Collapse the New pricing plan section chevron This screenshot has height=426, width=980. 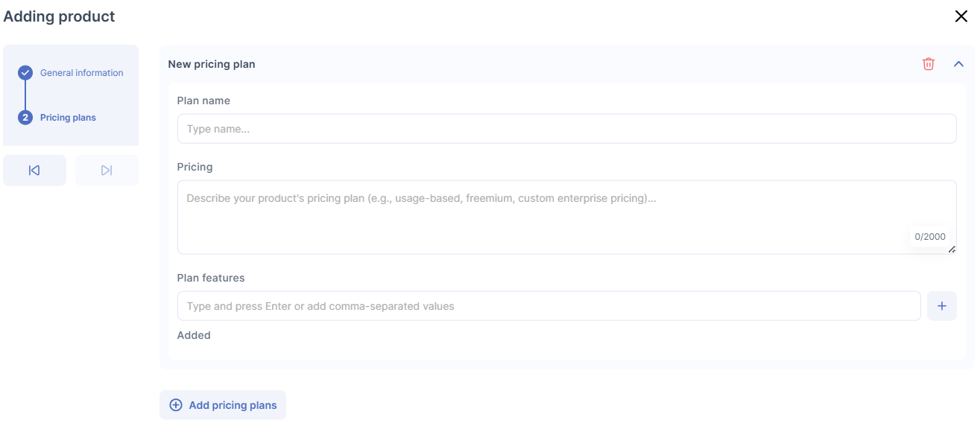coord(958,64)
